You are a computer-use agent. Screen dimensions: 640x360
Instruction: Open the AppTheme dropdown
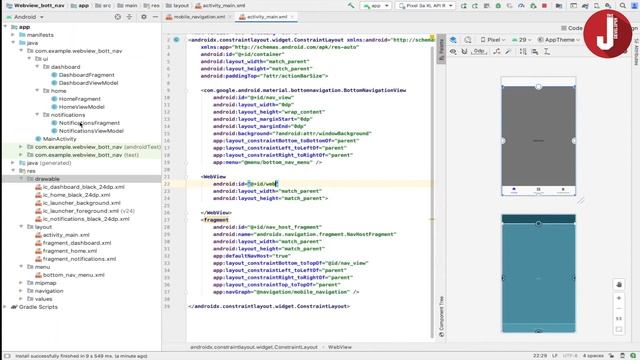[x=559, y=40]
